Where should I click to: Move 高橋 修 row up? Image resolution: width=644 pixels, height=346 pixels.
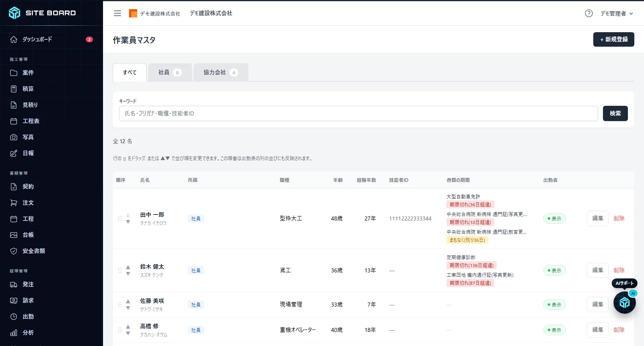[128, 327]
